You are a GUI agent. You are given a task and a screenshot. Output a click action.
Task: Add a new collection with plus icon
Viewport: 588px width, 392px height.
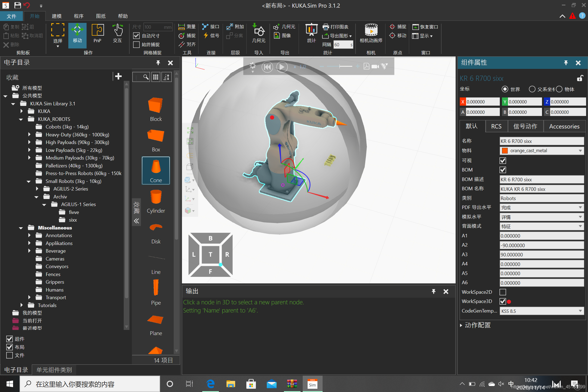[x=118, y=76]
